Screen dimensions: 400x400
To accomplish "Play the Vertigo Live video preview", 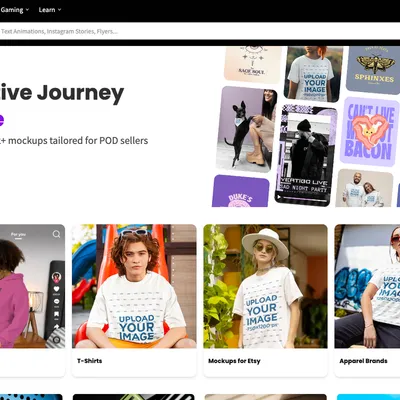I will point(279,197).
